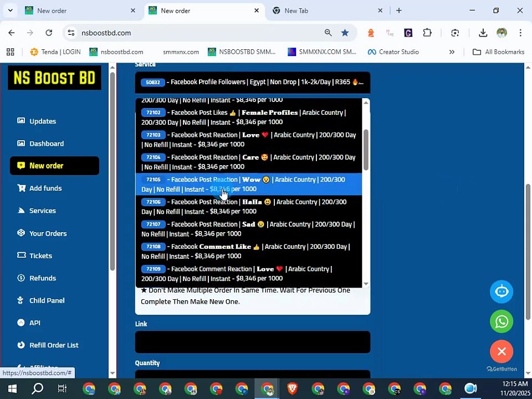Click into the Link input field
532x399 pixels.
point(253,342)
